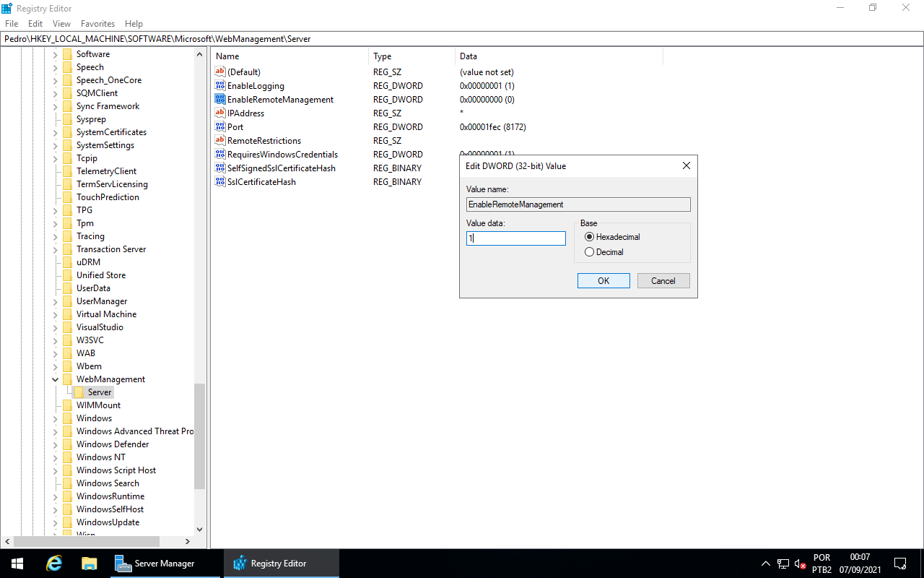Switch the base to Decimal

590,251
